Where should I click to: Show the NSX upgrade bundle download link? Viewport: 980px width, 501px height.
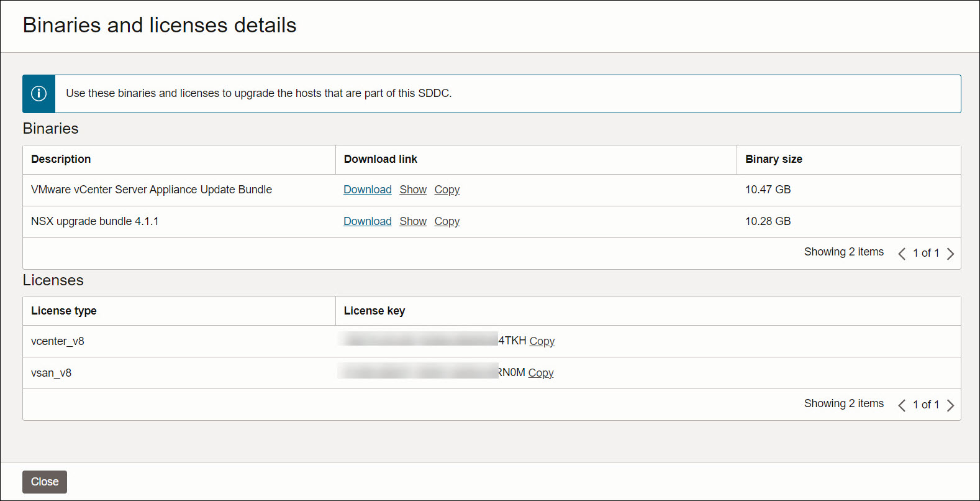tap(413, 221)
